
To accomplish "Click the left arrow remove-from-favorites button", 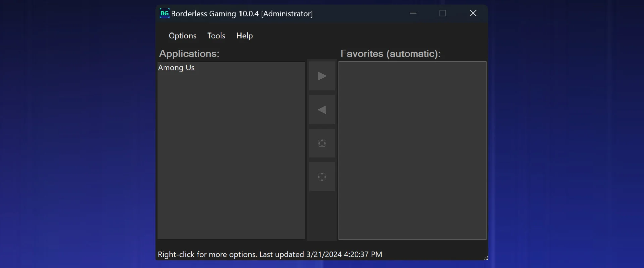I will point(322,110).
